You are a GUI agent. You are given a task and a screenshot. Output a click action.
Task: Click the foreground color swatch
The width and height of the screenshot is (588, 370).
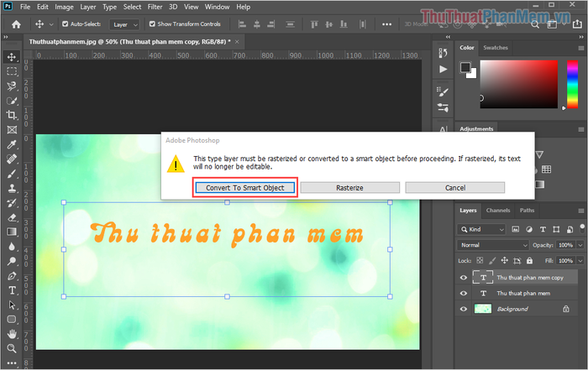click(x=465, y=68)
